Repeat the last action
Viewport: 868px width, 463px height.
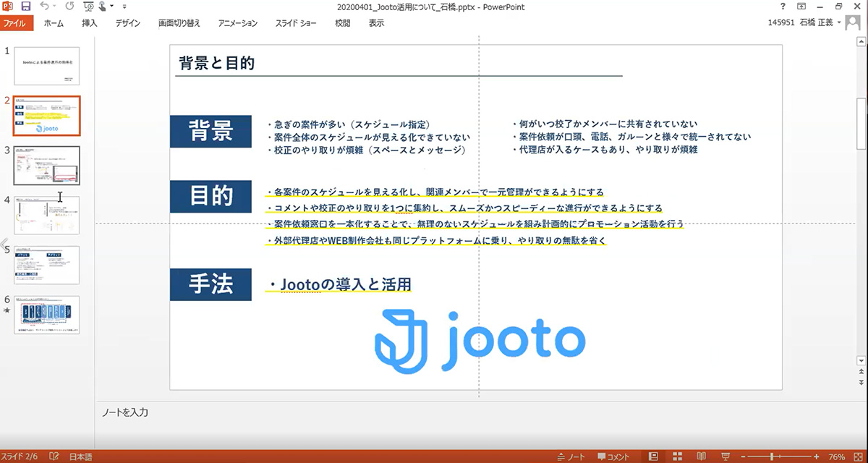pyautogui.click(x=69, y=7)
